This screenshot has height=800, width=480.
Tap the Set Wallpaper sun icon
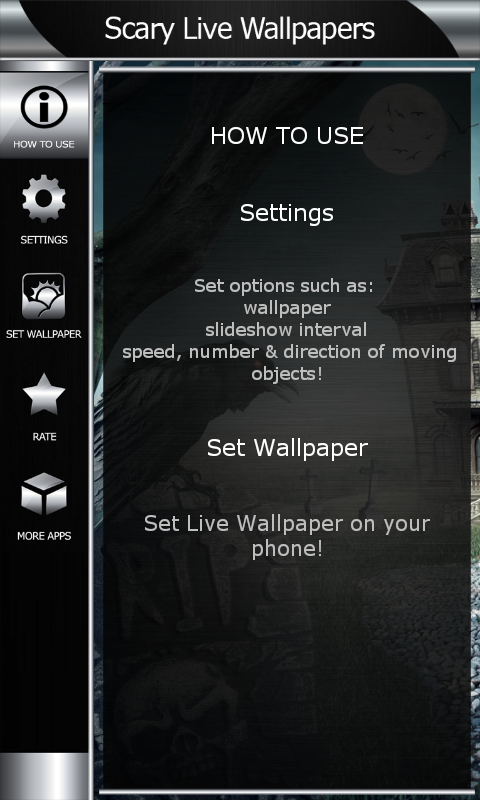click(44, 296)
